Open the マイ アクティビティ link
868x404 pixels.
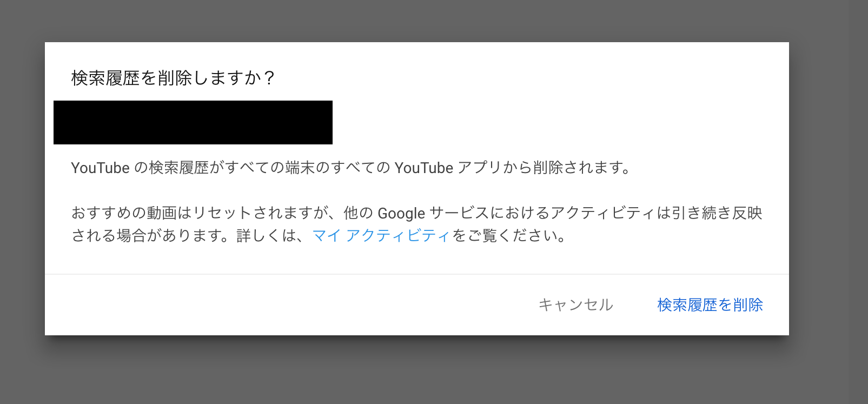[381, 236]
